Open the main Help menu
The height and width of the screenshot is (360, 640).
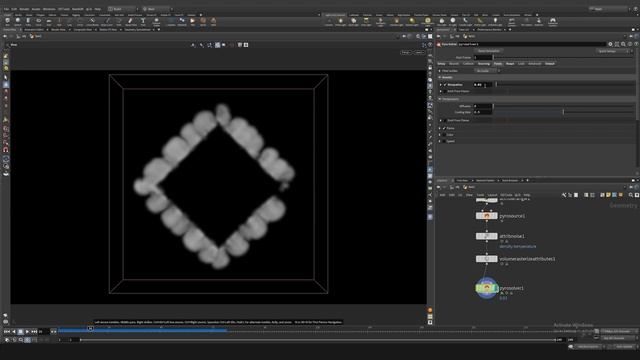coord(98,9)
